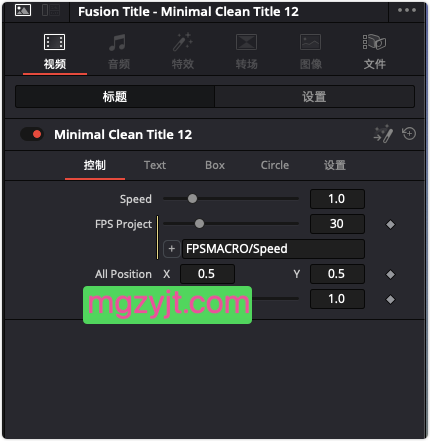430x441 pixels.
Task: Click the FPSMACRO/Speed expression field
Action: [273, 249]
